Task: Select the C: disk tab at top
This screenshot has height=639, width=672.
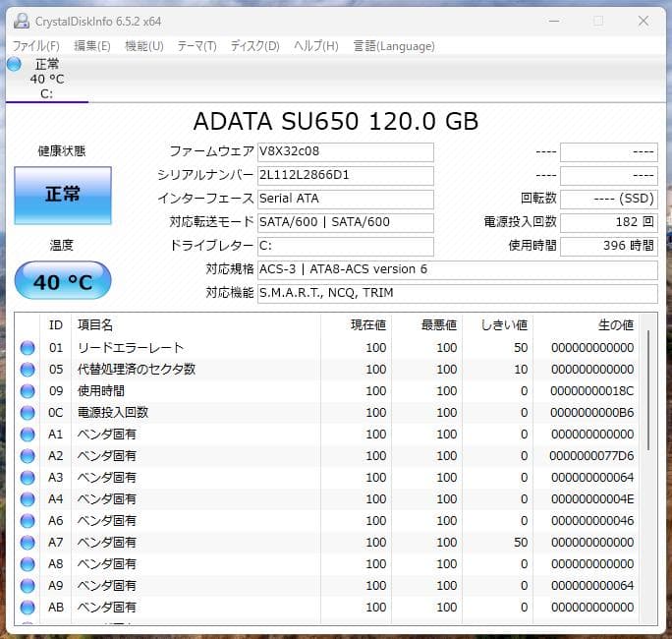Action: (47, 80)
